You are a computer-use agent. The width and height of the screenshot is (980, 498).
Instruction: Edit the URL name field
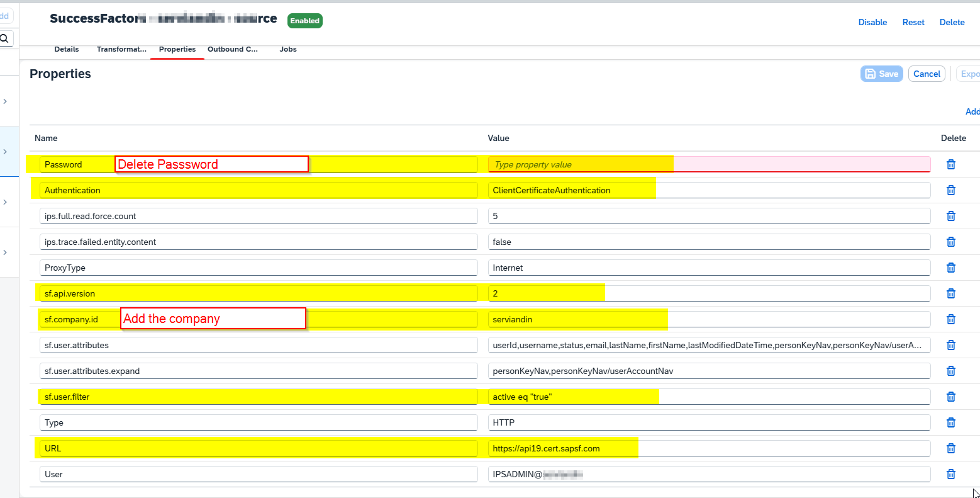click(259, 448)
